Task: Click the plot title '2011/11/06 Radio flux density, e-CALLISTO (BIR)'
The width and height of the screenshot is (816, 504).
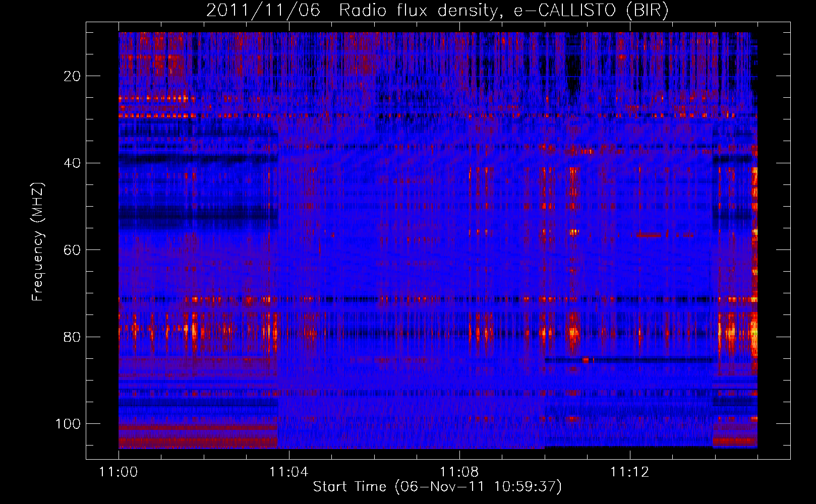Action: tap(437, 11)
